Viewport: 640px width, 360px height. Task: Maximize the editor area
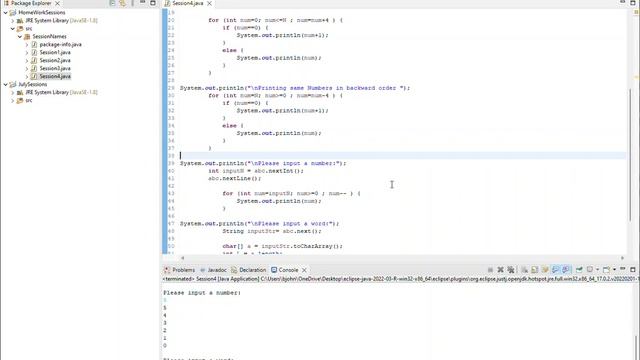coord(633,2)
